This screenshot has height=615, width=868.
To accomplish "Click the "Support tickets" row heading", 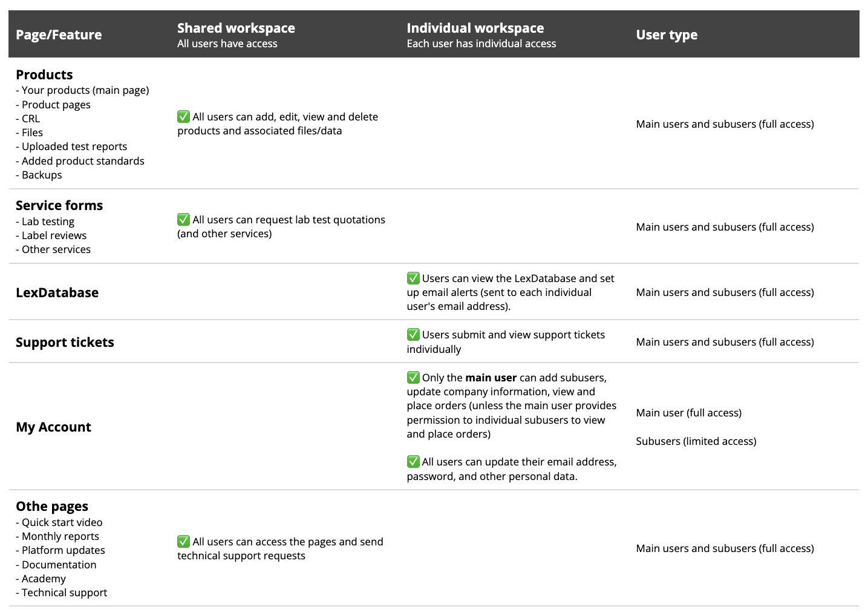I will pyautogui.click(x=65, y=343).
